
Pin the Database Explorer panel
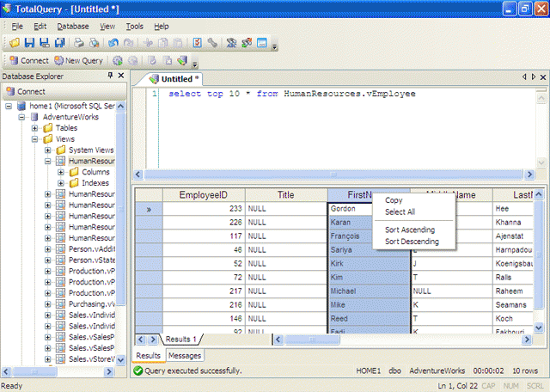coord(110,76)
